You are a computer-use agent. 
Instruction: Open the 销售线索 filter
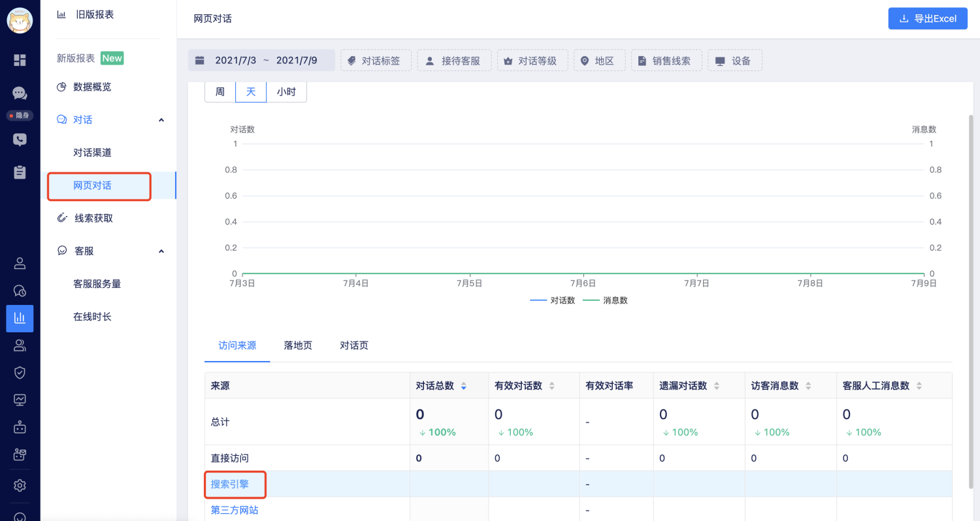(666, 61)
